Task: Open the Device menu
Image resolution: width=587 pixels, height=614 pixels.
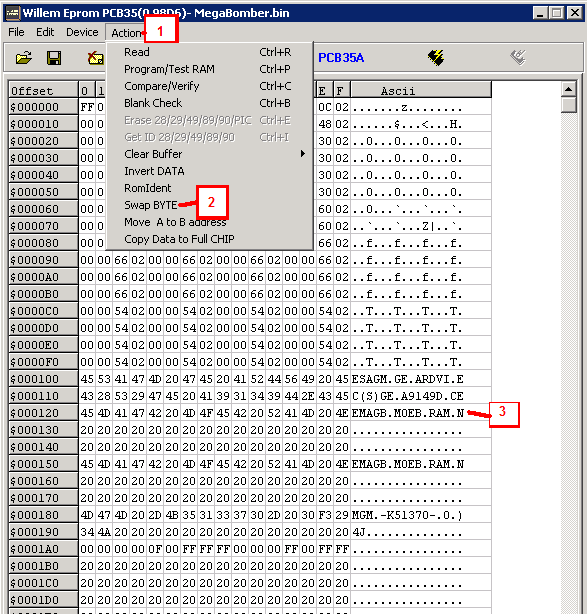Action: point(82,32)
